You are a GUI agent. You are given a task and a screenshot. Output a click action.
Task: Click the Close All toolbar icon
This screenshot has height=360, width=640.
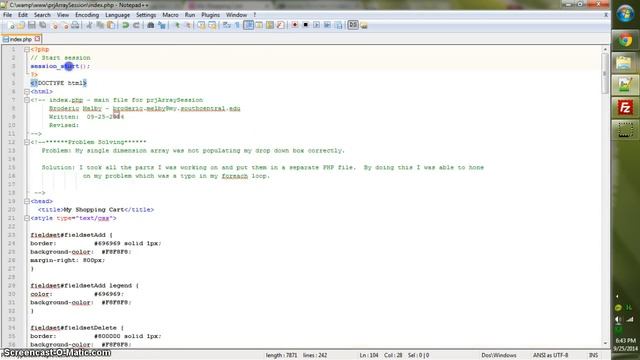(x=64, y=25)
